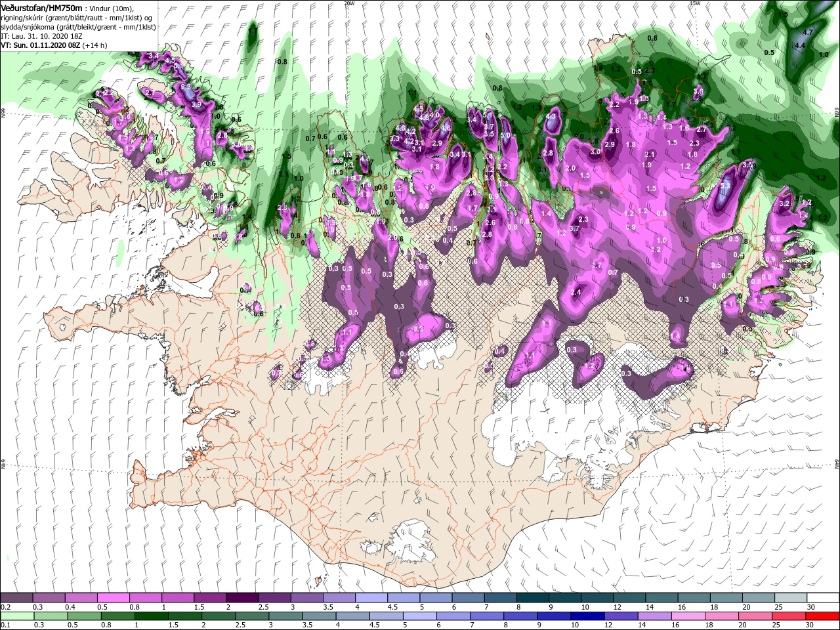Pick the snow-scale swatch between 0.2 and 0.3
840x630 pixels.
16,598
